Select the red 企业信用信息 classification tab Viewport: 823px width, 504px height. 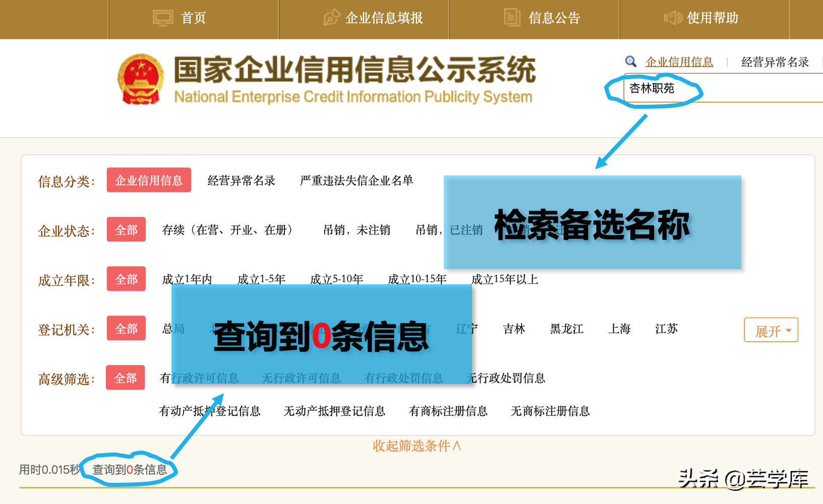coord(149,180)
